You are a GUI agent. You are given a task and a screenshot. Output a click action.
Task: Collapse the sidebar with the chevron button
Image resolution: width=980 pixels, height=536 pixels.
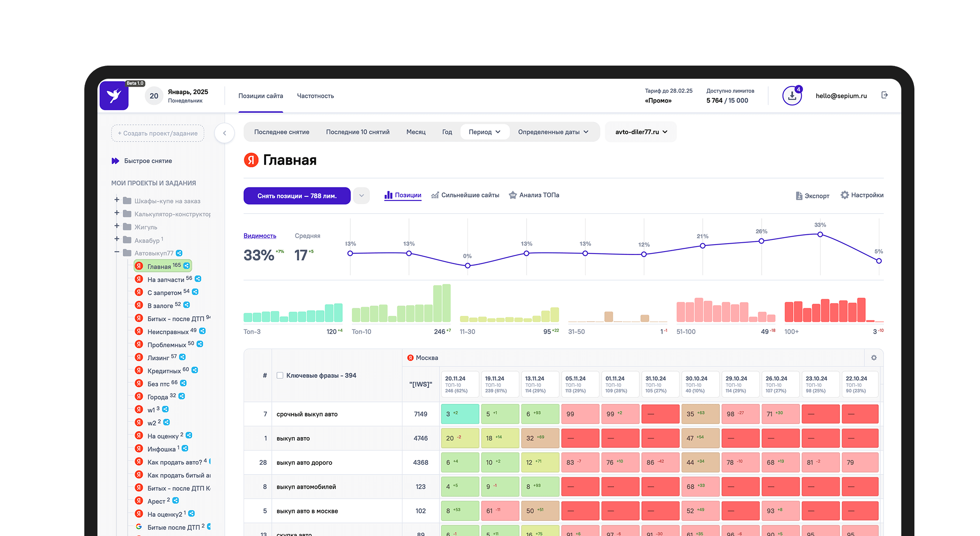click(x=224, y=133)
